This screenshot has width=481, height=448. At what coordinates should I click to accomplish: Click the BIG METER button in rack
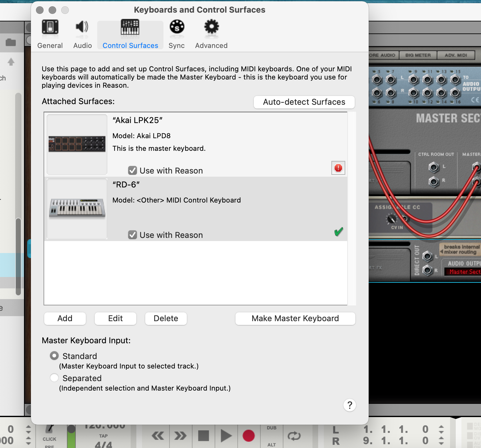coord(418,55)
